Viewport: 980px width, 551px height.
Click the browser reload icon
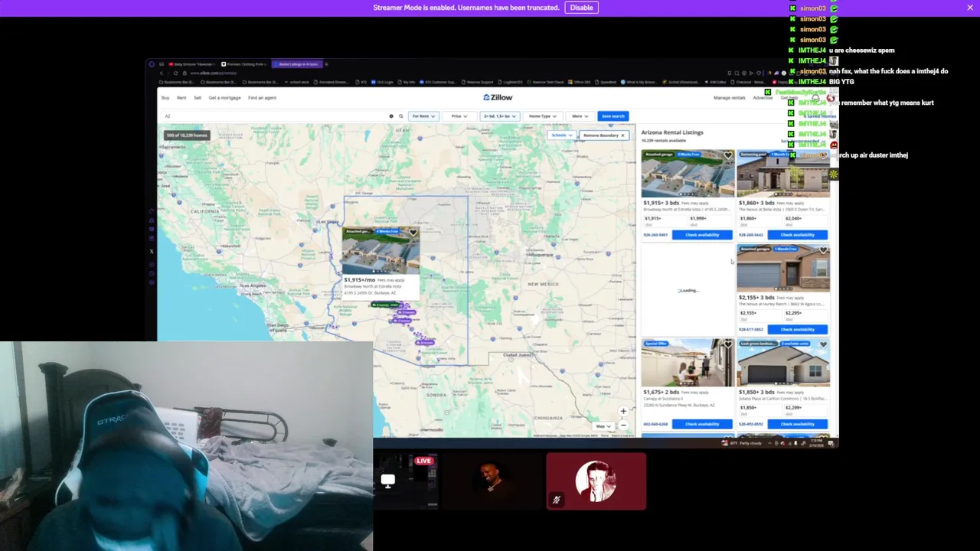[175, 73]
